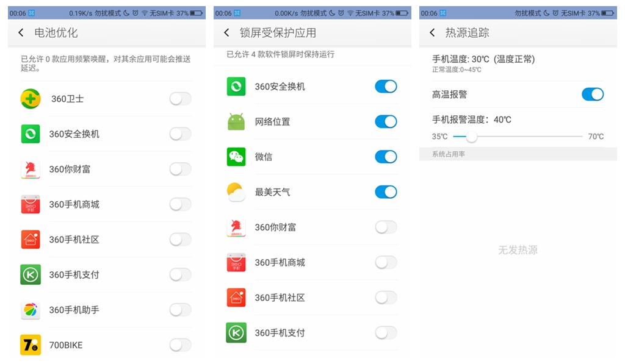625x364 pixels.
Task: Toggle 700BIKE battery optimization switch
Action: (x=180, y=345)
